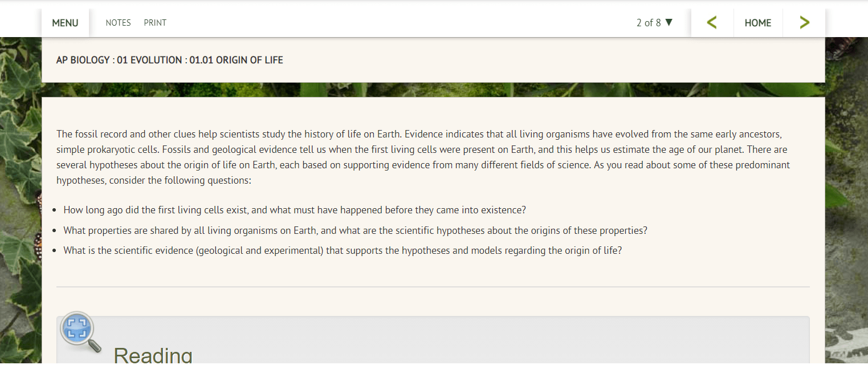Click the downward caret beside the page counter
The width and height of the screenshot is (868, 377).
[669, 22]
